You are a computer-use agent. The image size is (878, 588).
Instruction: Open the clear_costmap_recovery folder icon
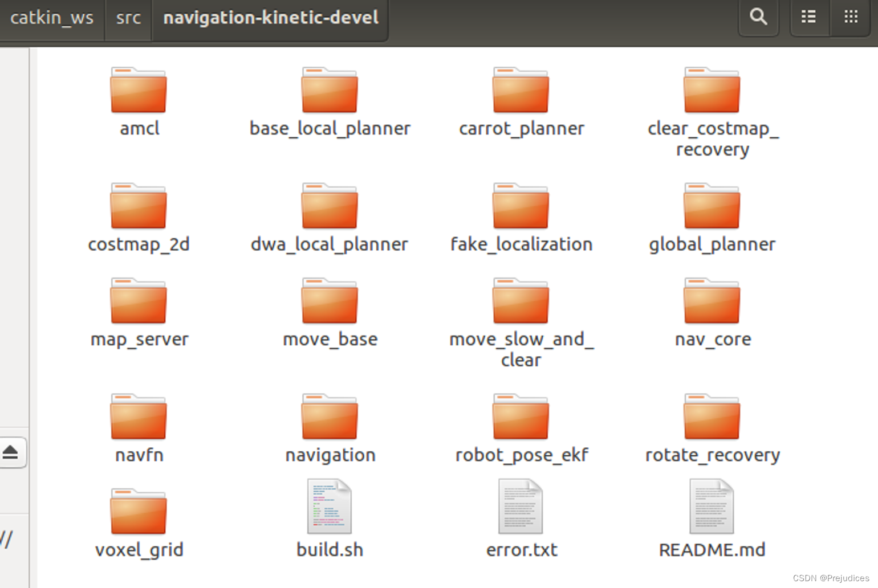coord(712,90)
